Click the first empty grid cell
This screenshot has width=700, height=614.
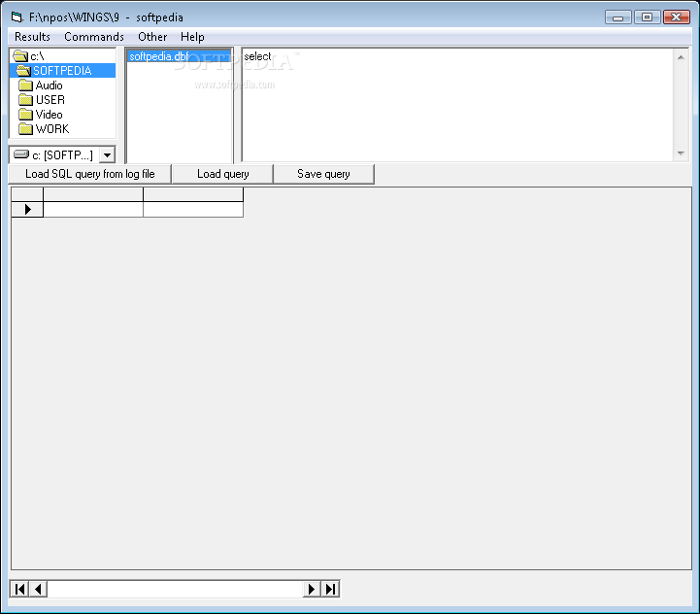click(93, 209)
